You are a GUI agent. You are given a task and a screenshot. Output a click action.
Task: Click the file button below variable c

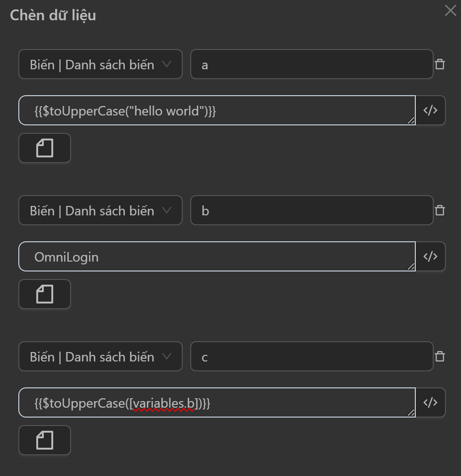[45, 440]
